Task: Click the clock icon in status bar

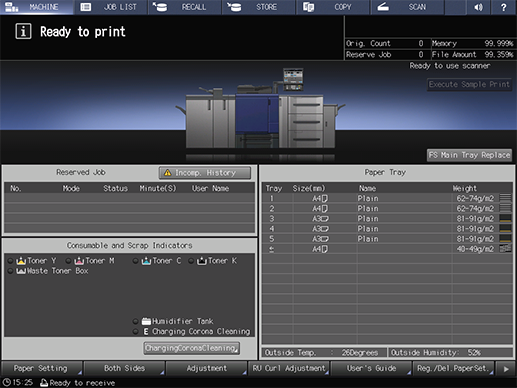Action: (6, 382)
